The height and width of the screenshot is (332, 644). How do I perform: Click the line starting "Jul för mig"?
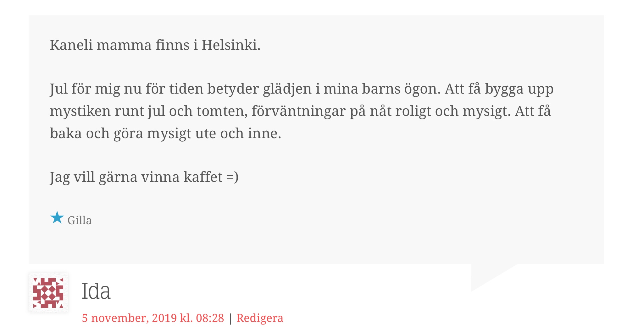(301, 89)
